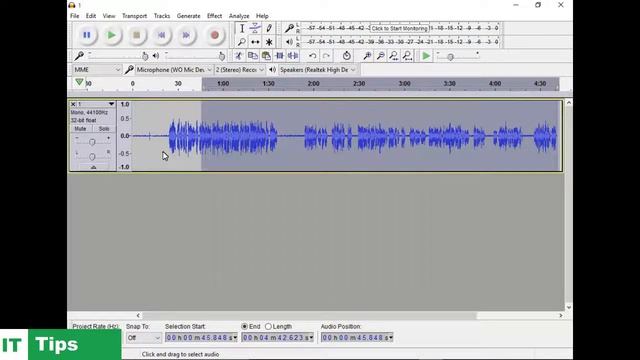Viewport: 640px width, 360px height.
Task: Open Audio Position format dropdown arrow
Action: pos(391,338)
